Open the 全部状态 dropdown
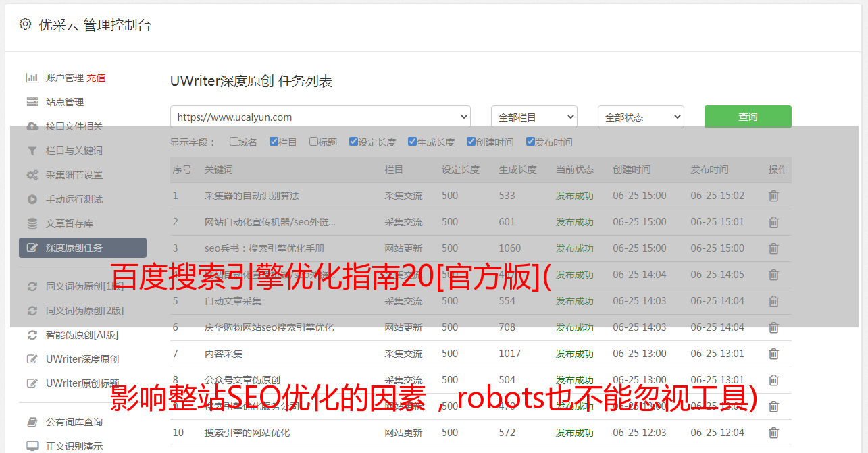 641,117
